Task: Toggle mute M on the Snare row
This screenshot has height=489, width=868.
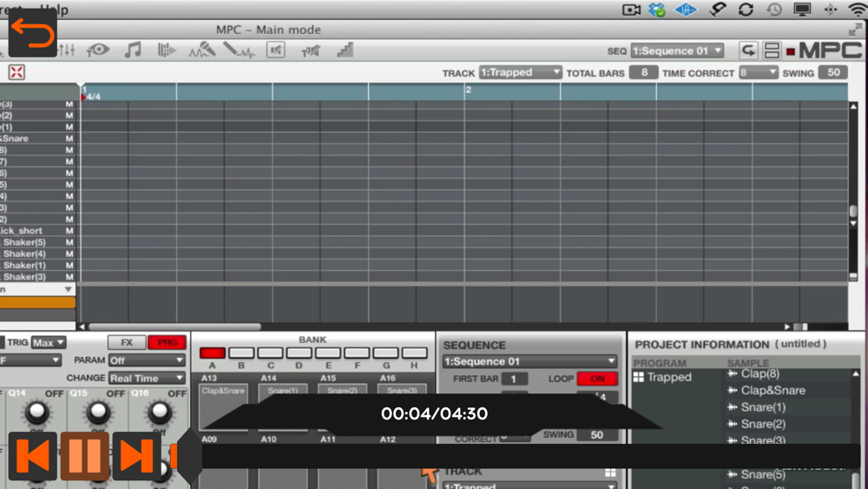Action: coord(69,138)
